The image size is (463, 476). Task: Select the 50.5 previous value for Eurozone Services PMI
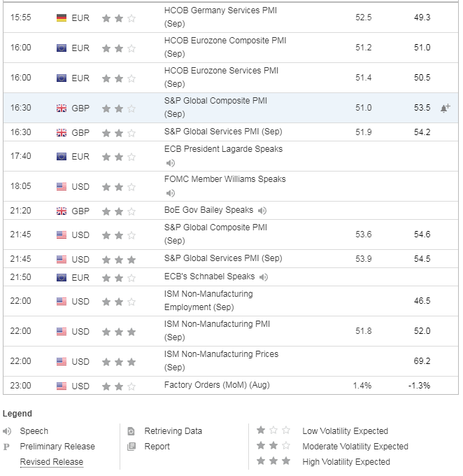pos(422,78)
